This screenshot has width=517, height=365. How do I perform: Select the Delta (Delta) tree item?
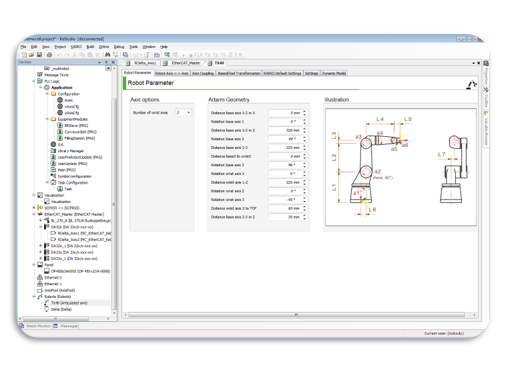click(x=61, y=309)
